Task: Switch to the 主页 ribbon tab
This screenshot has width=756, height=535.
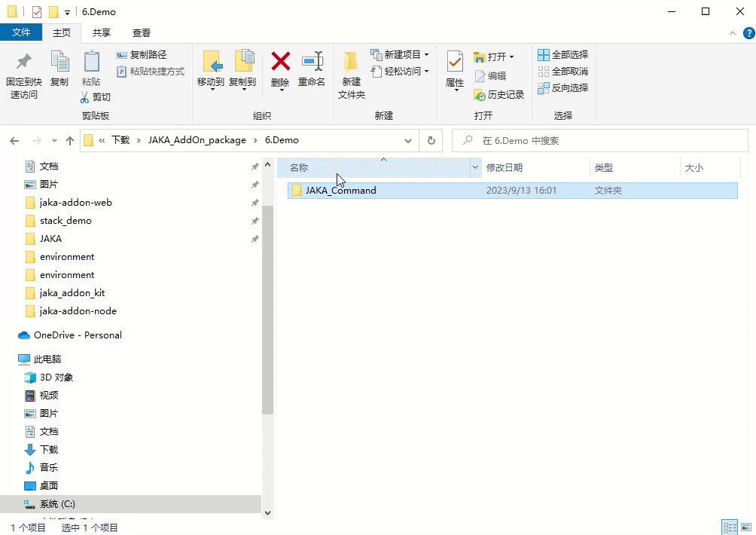Action: click(62, 33)
